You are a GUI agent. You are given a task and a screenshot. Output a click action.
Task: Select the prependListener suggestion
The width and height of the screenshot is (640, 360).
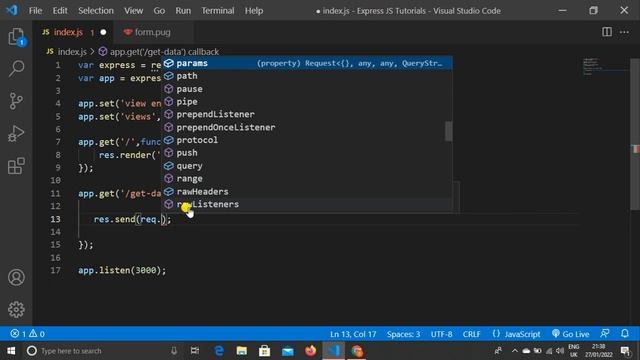(x=307, y=114)
